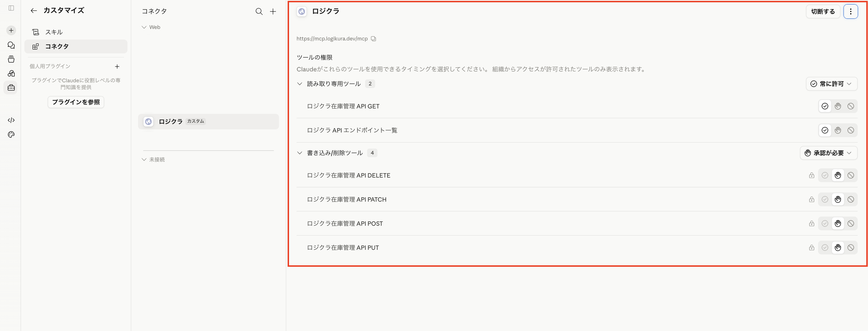Image resolution: width=868 pixels, height=331 pixels.
Task: Set エンドポイント一覧 to always allow
Action: coord(825,130)
